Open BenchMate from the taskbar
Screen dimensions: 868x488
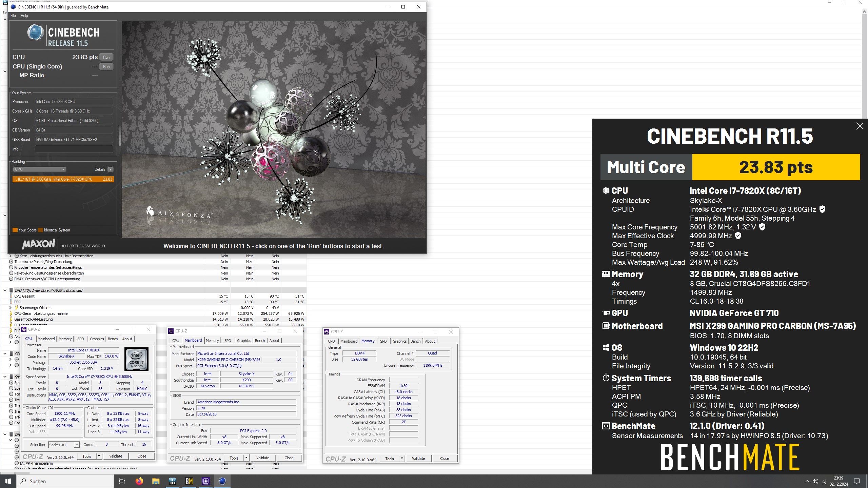[x=189, y=481]
